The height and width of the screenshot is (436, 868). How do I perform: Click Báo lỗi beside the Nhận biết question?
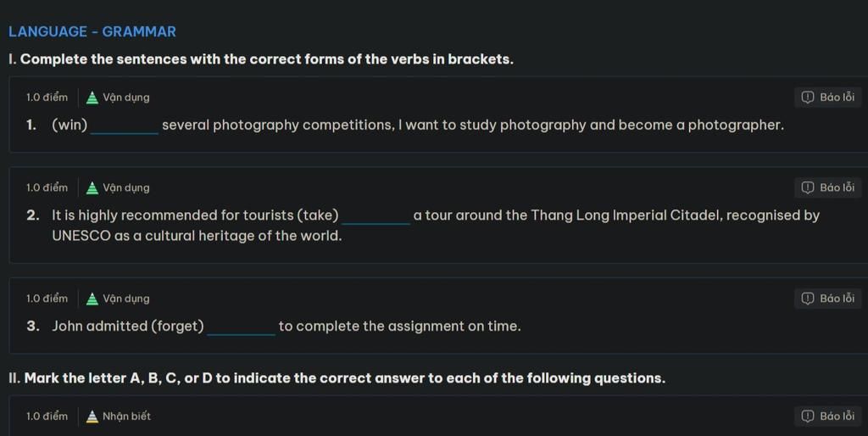827,416
